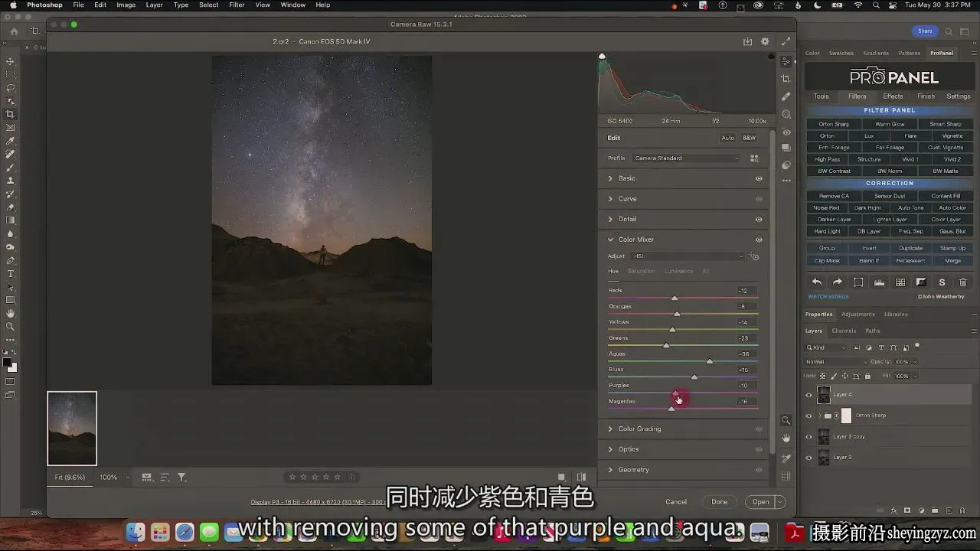Expand the Color Grading panel

pyautogui.click(x=610, y=429)
